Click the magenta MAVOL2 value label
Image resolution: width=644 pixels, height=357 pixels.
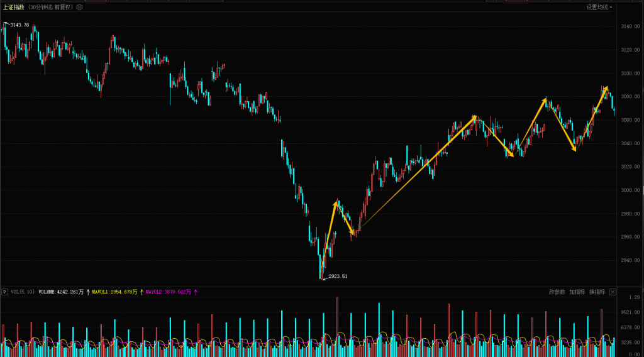pos(168,292)
